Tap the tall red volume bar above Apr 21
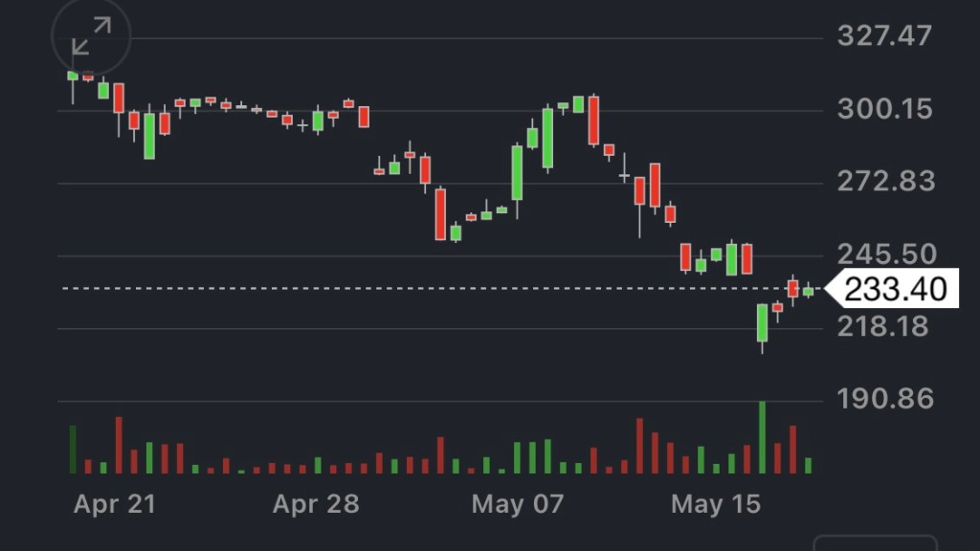 pos(119,446)
